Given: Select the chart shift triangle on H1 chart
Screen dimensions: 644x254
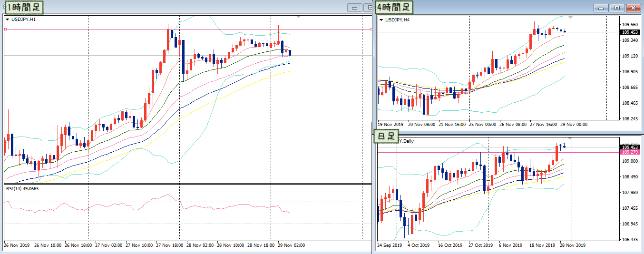Looking at the screenshot, I should point(298,16).
